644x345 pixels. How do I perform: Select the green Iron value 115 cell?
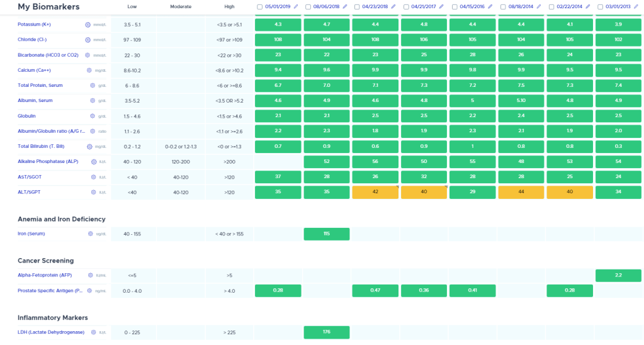pos(327,234)
